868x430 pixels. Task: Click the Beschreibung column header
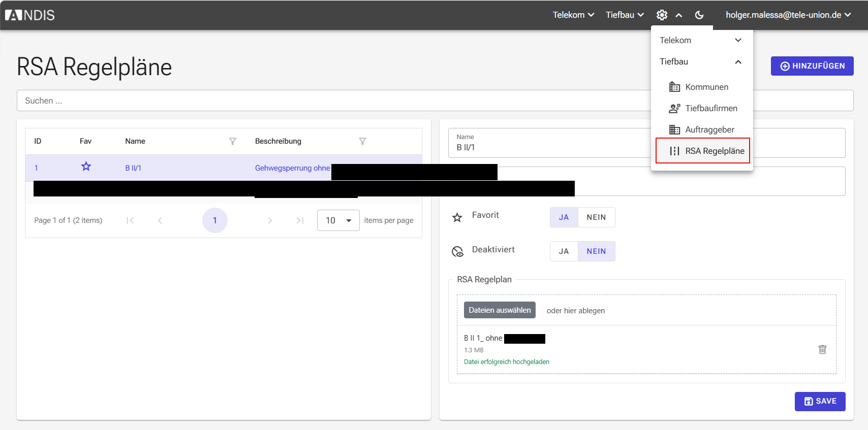point(278,141)
